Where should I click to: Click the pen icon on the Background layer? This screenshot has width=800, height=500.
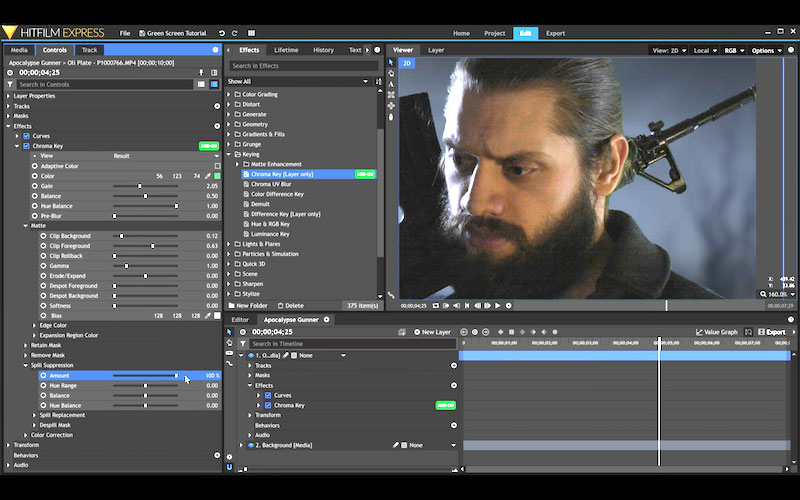[395, 445]
